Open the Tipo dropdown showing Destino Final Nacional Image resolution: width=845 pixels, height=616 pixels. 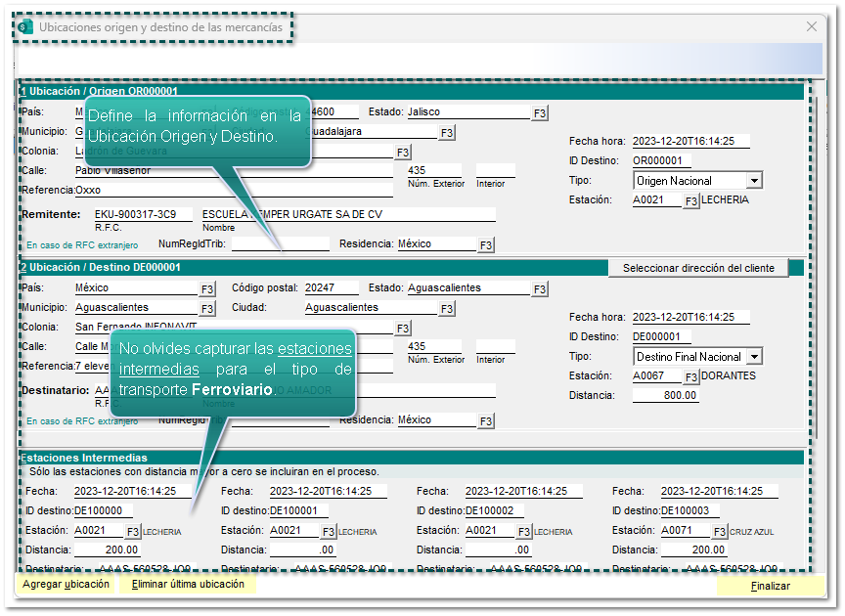pyautogui.click(x=752, y=357)
